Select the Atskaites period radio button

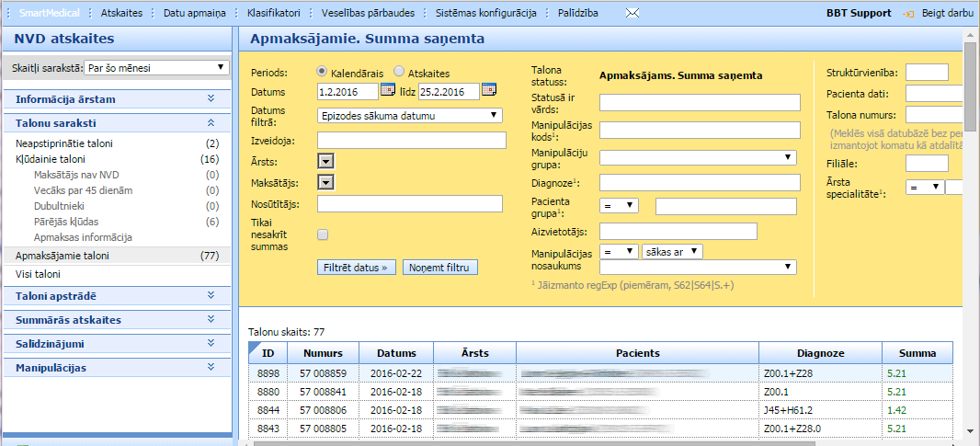[399, 71]
